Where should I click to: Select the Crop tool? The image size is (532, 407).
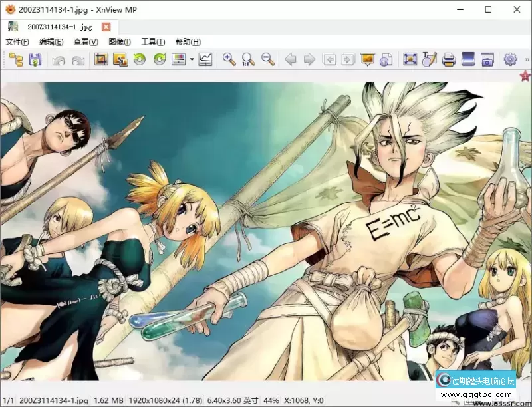[102, 59]
